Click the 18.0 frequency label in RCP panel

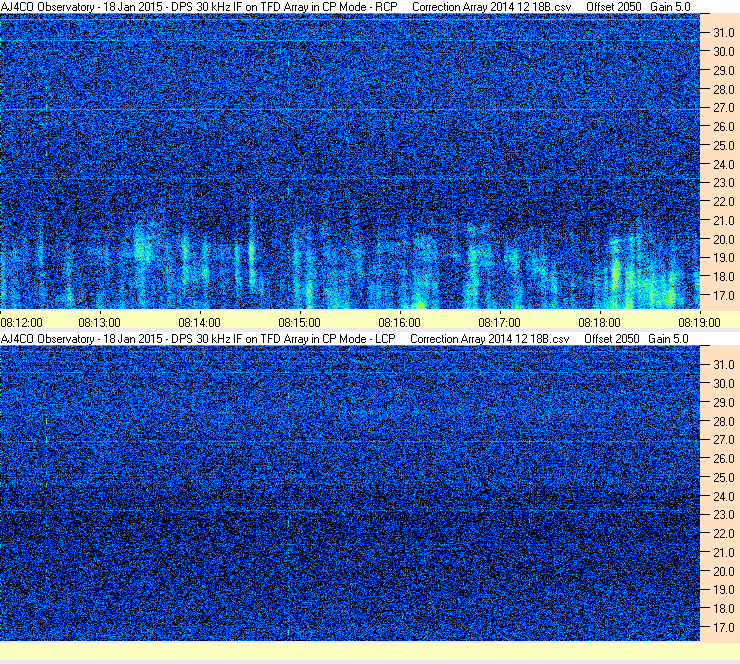(x=724, y=277)
